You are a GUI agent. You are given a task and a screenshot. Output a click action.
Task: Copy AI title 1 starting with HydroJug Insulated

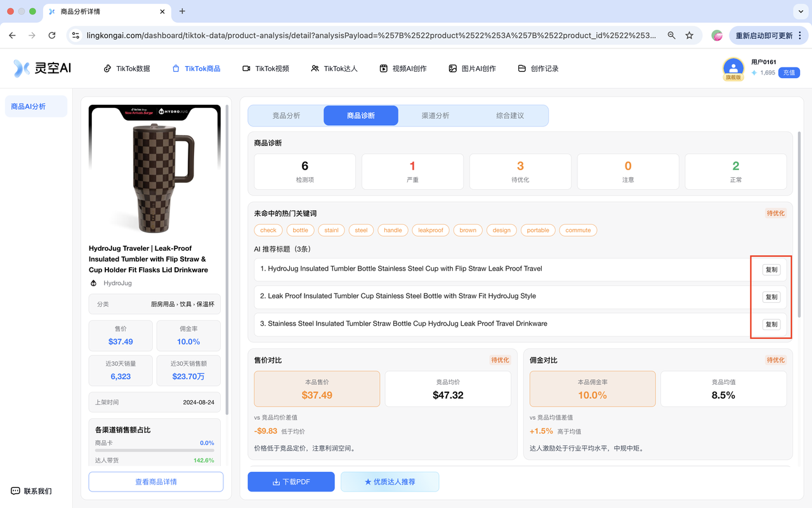(x=771, y=269)
